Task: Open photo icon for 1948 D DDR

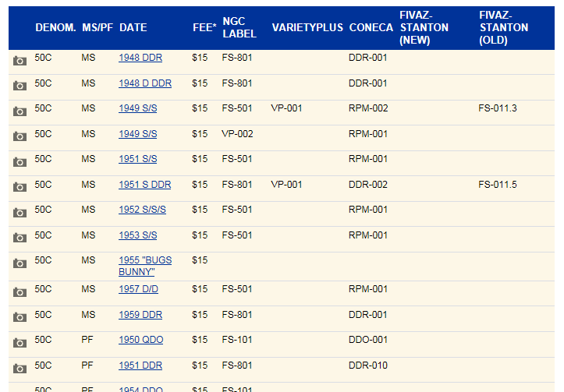Action: [x=20, y=86]
